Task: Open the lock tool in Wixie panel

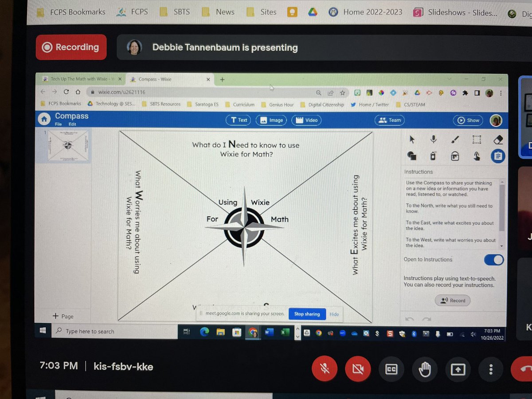Action: (x=454, y=156)
